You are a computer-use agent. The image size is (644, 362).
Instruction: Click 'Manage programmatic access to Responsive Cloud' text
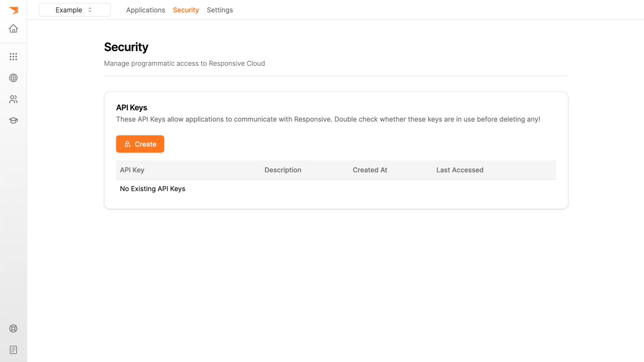coord(184,64)
